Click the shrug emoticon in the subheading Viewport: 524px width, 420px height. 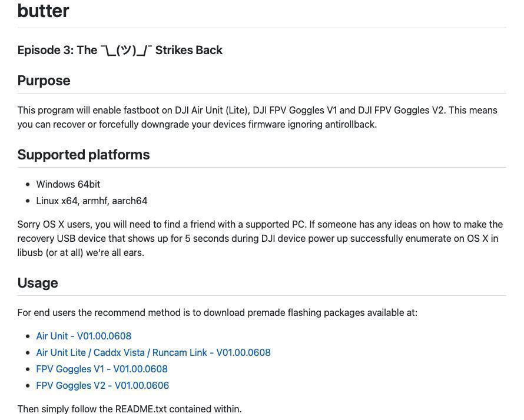[x=127, y=51]
